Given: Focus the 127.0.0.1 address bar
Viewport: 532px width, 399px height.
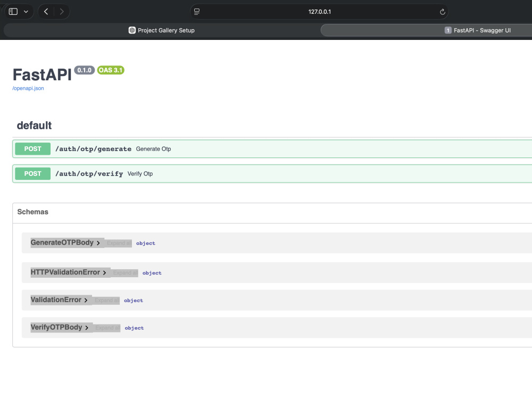Looking at the screenshot, I should pos(319,12).
